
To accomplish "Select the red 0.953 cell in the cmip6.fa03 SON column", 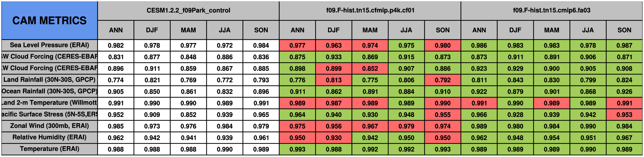I will [624, 115].
